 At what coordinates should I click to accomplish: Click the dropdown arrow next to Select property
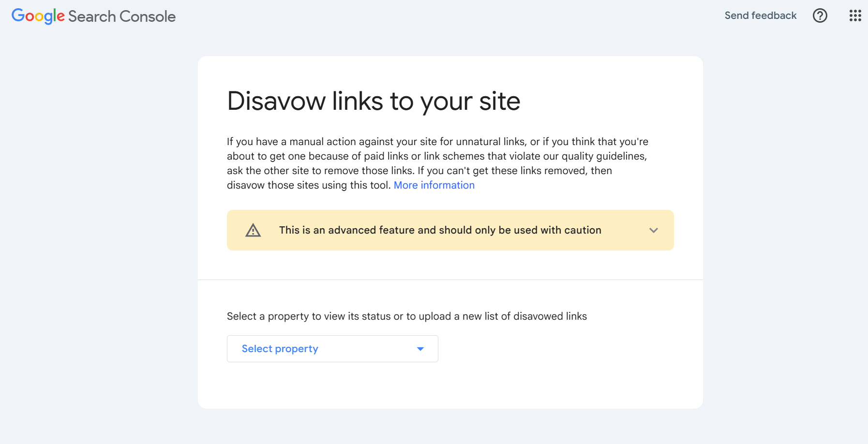pos(420,348)
